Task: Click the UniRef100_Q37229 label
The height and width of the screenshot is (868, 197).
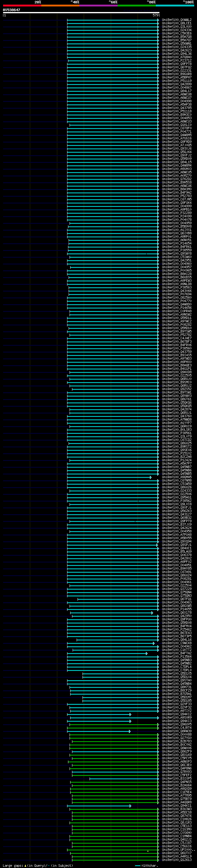Action: (177, 589)
